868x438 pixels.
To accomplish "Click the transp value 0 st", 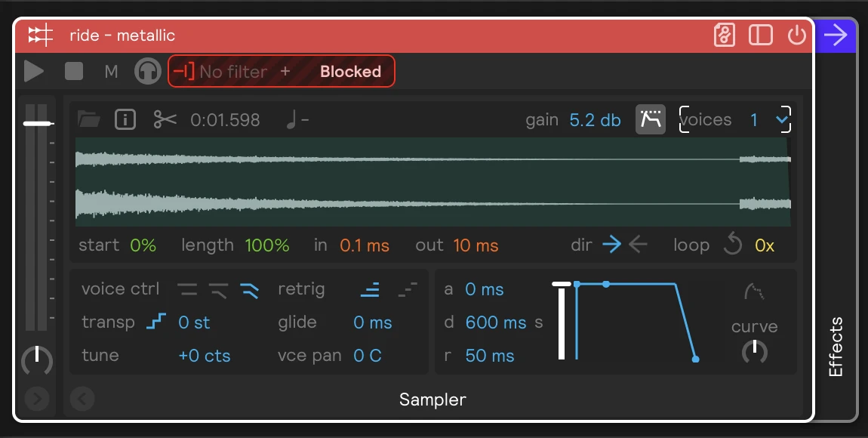I will point(194,322).
